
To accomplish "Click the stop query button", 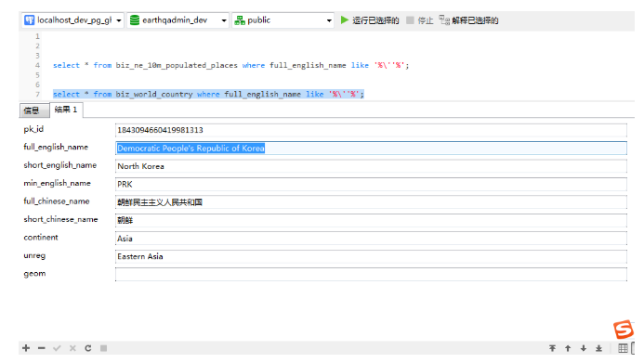I will 420,20.
